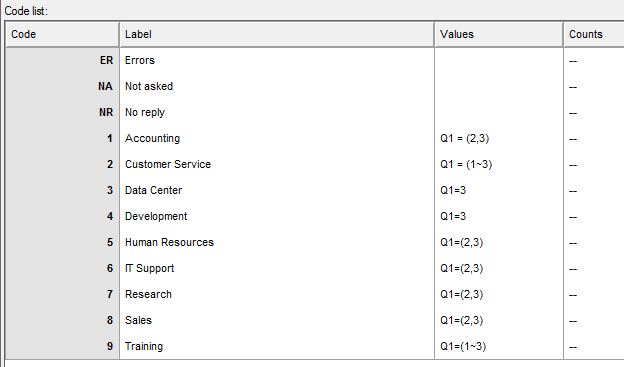624x367 pixels.
Task: Select code 9 row header
Action: [x=62, y=346]
